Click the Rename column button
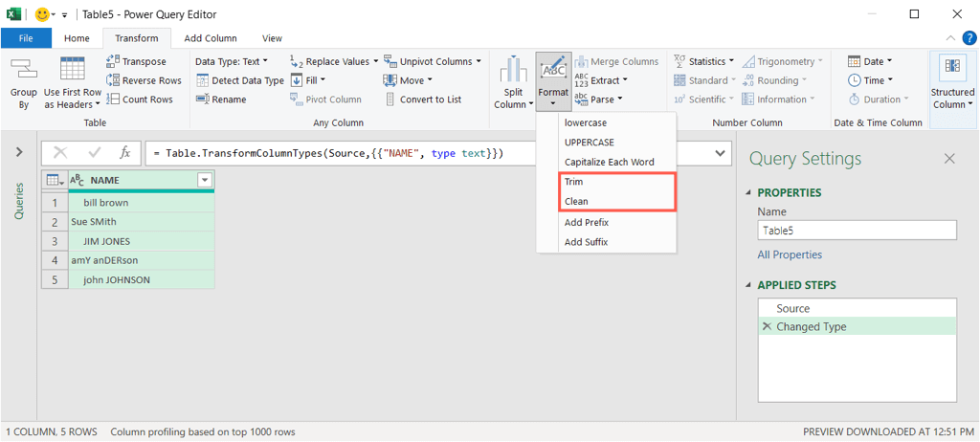Viewport: 980px width, 442px height. [221, 99]
